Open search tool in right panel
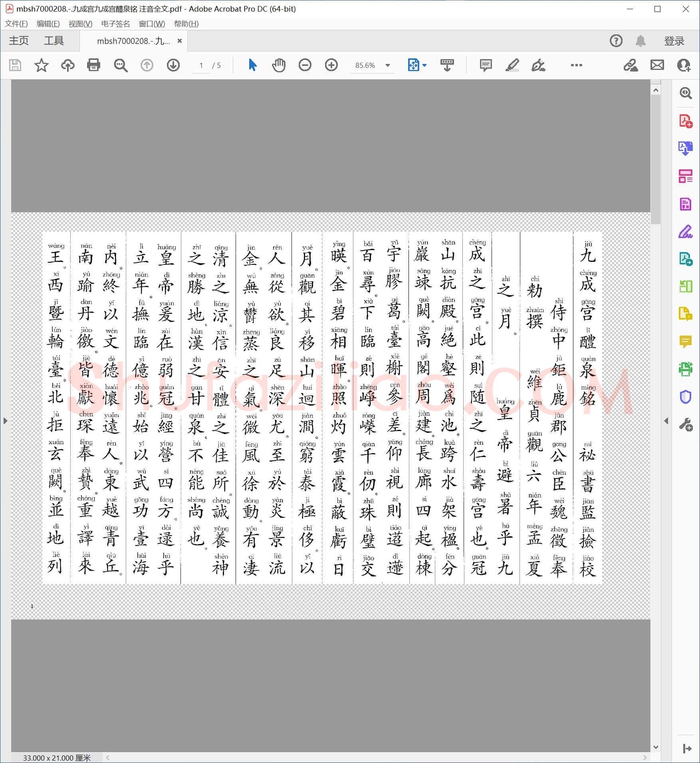Screen dimensions: 700x763 686,93
